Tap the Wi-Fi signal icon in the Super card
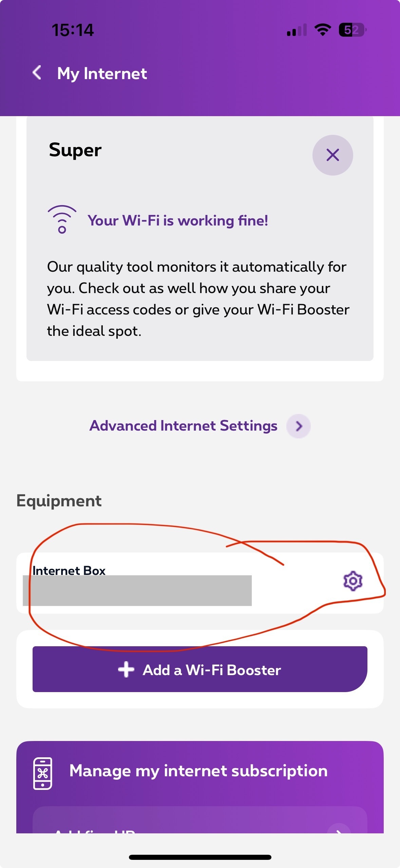 click(x=62, y=219)
